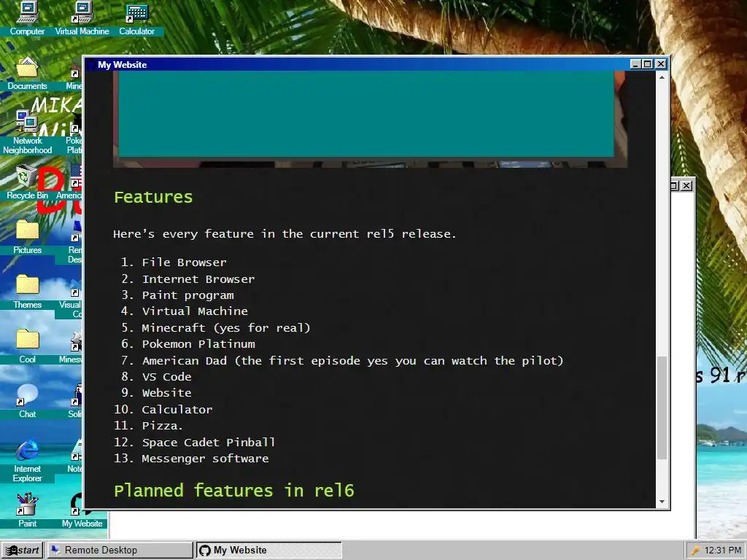Click list item 'Website'

coord(167,393)
